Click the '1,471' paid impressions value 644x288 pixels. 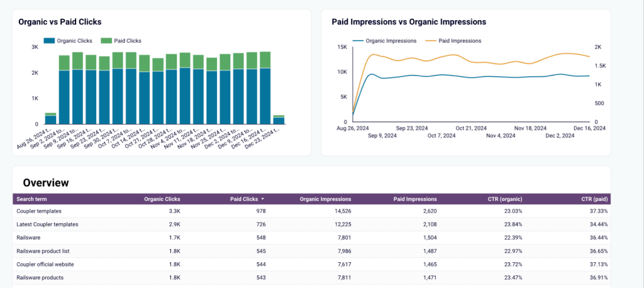(430, 278)
